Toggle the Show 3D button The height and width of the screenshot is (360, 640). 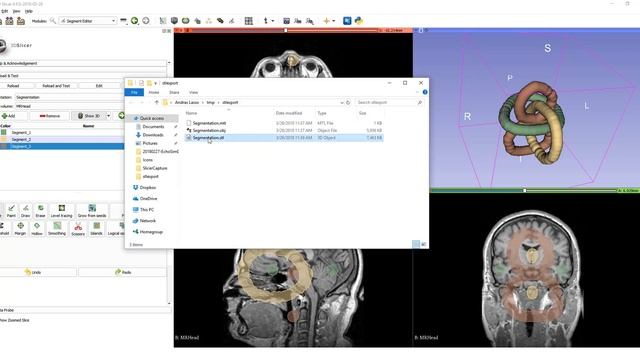(x=89, y=116)
